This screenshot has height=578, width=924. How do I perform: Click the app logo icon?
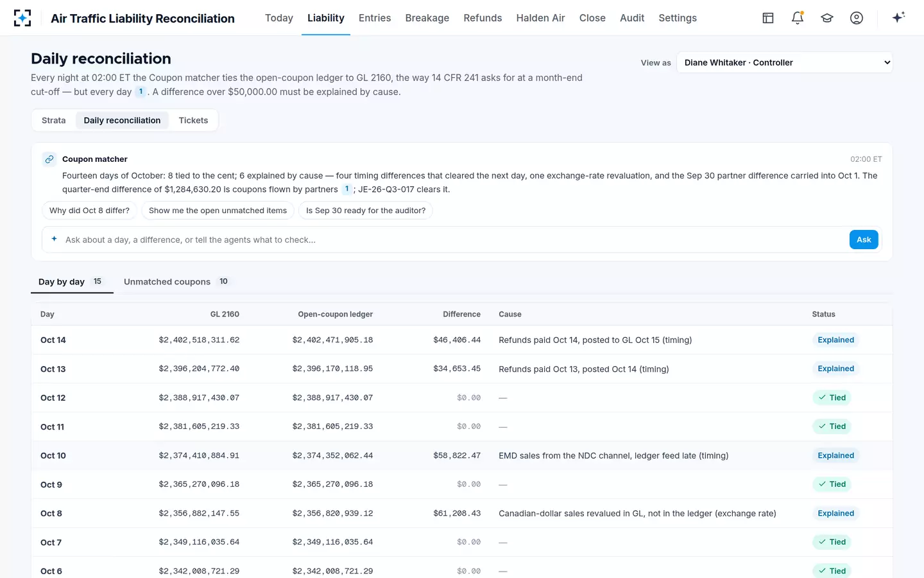[x=22, y=18]
